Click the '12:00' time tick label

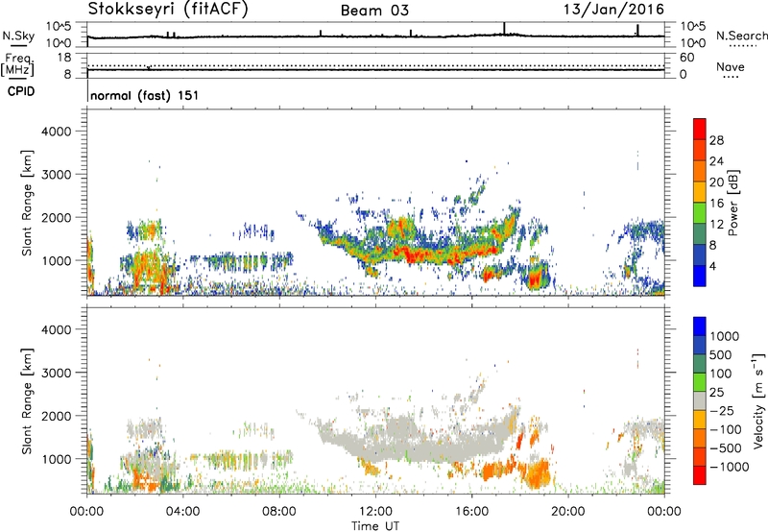(375, 512)
